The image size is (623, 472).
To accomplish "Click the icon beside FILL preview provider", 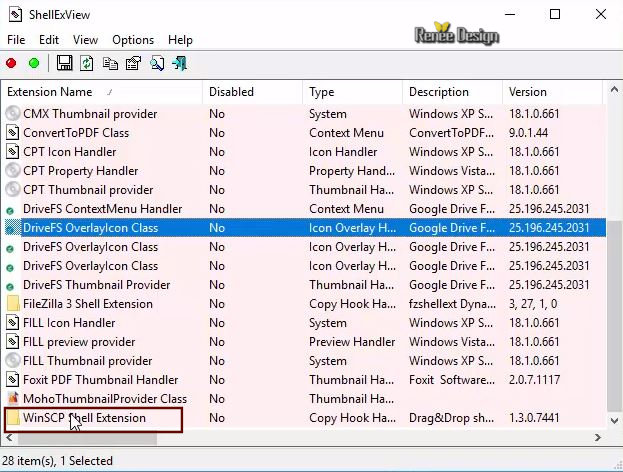I will point(13,341).
